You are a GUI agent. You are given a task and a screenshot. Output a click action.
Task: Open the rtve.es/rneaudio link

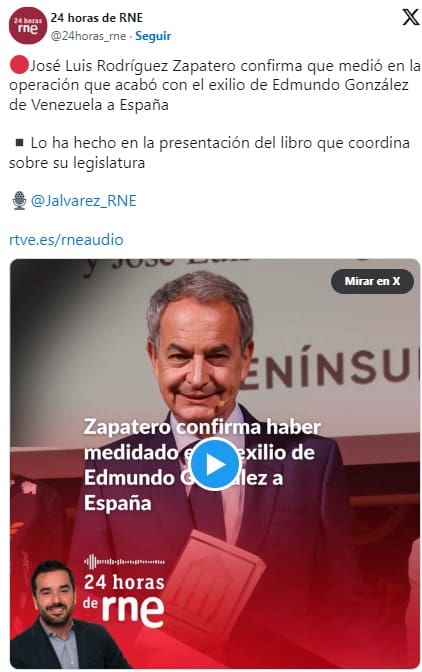pos(66,240)
